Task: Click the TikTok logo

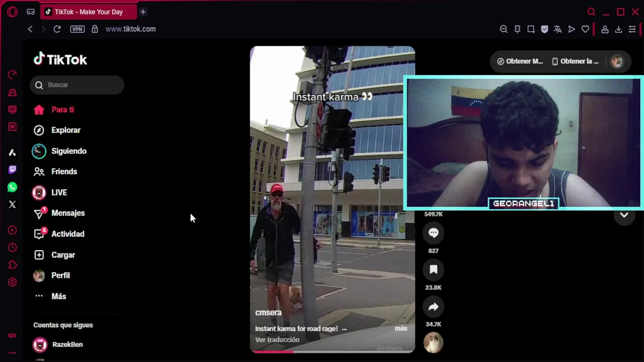Action: tap(60, 59)
